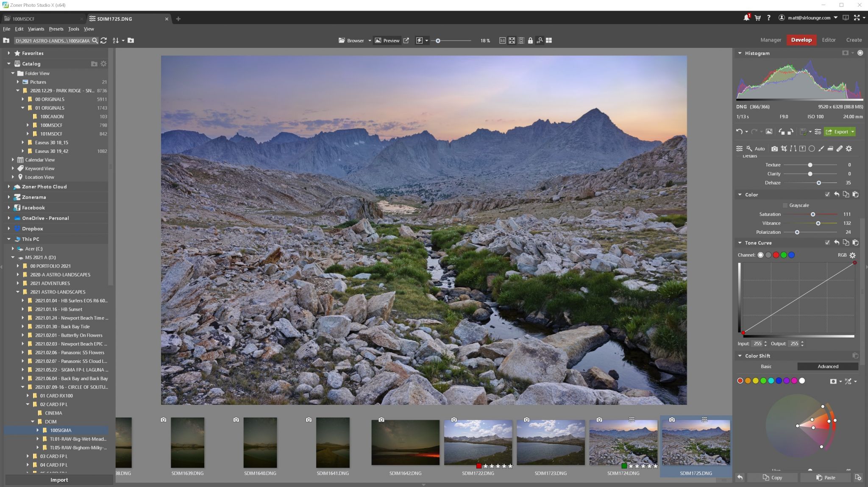Select the Crop tool in the Develop toolbar
The width and height of the screenshot is (868, 487).
click(784, 149)
